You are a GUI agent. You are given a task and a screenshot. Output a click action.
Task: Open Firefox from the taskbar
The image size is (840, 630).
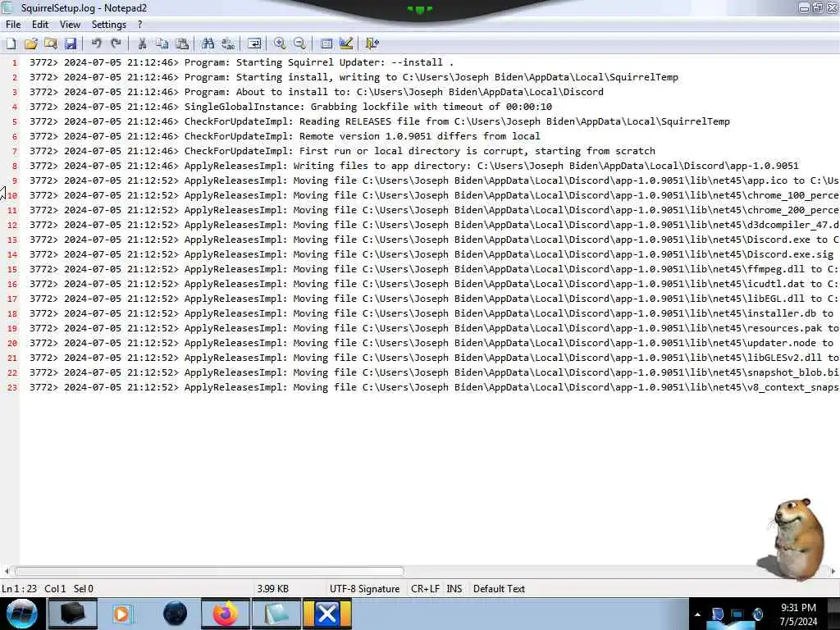pyautogui.click(x=226, y=614)
